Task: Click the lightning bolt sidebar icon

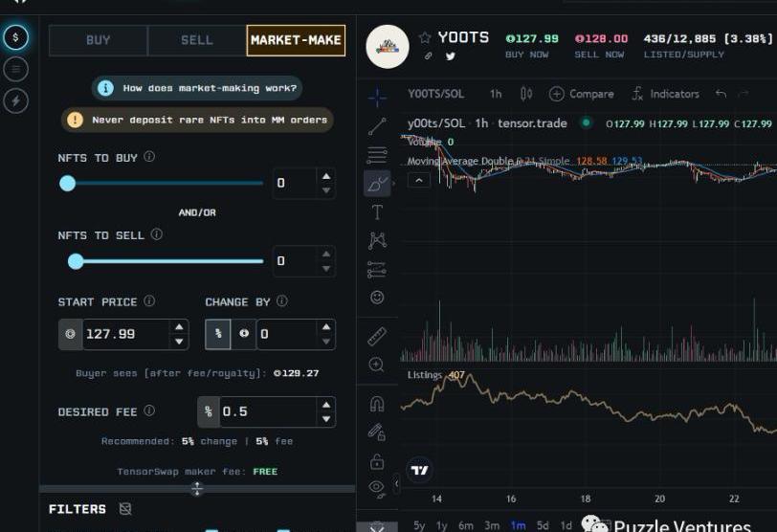Action: click(x=15, y=100)
